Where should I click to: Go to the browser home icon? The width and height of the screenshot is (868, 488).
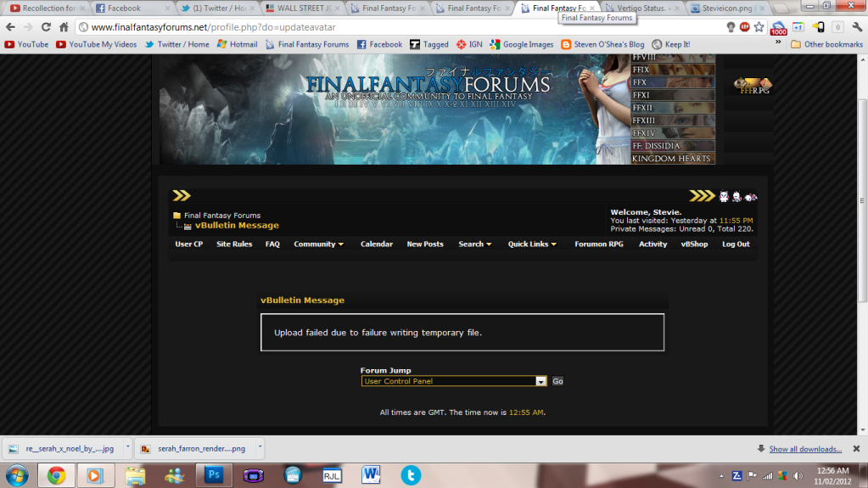(x=64, y=27)
